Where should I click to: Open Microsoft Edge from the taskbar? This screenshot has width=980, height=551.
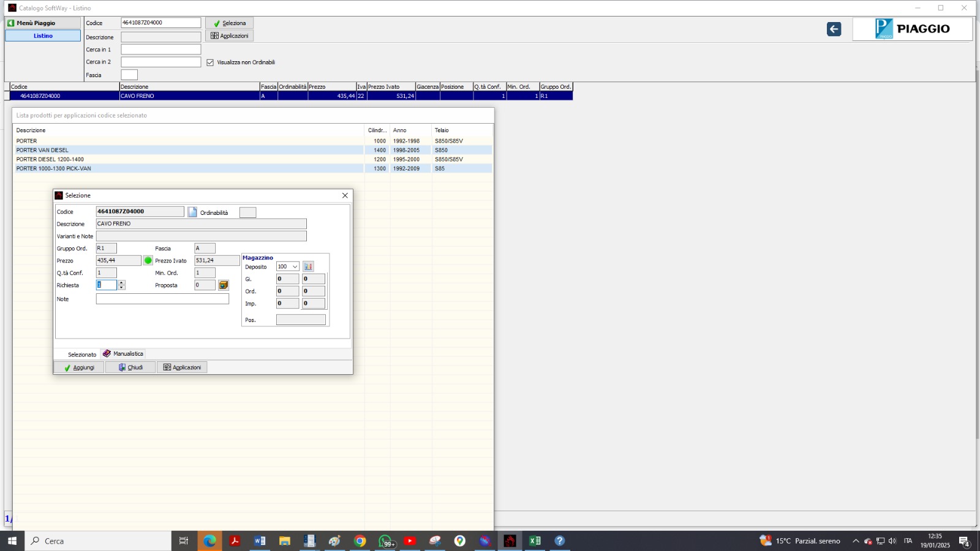(209, 541)
